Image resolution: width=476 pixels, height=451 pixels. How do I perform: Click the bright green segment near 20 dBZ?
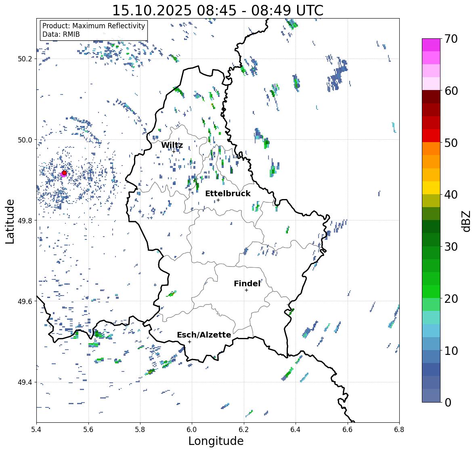point(431,292)
